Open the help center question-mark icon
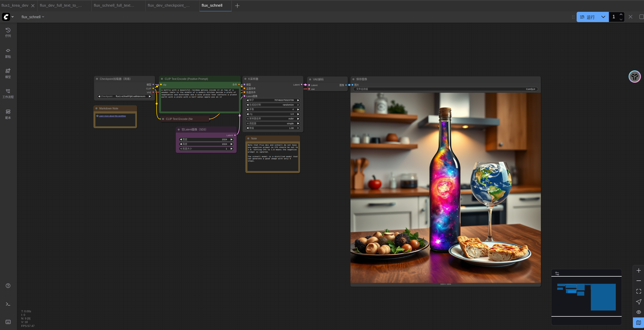644x330 pixels. (x=8, y=286)
